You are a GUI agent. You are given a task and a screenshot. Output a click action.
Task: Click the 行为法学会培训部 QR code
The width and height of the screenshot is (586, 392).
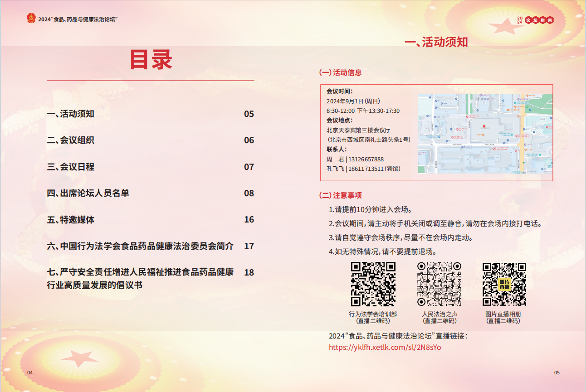(373, 284)
